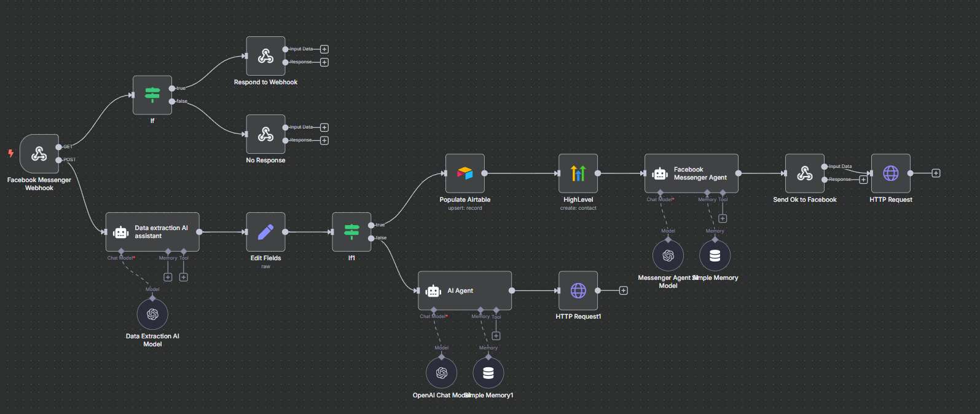Open the If1 node
Image resolution: width=980 pixels, height=414 pixels.
click(351, 232)
